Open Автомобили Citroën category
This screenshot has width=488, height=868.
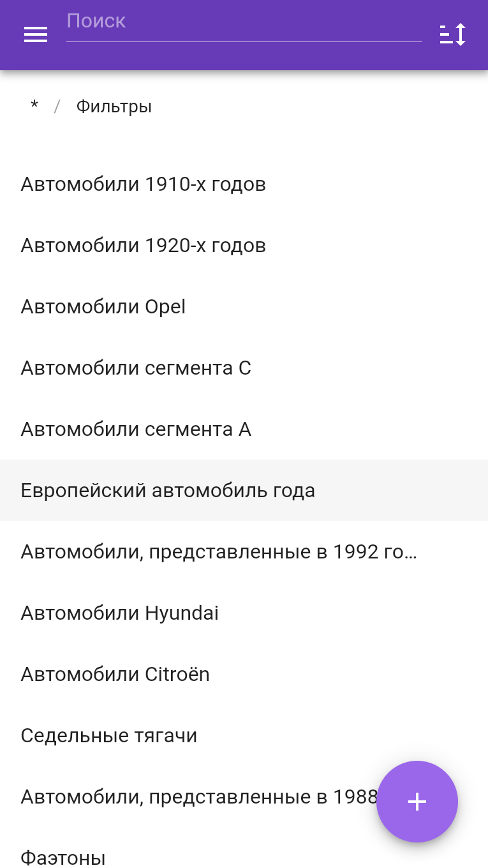(x=244, y=675)
